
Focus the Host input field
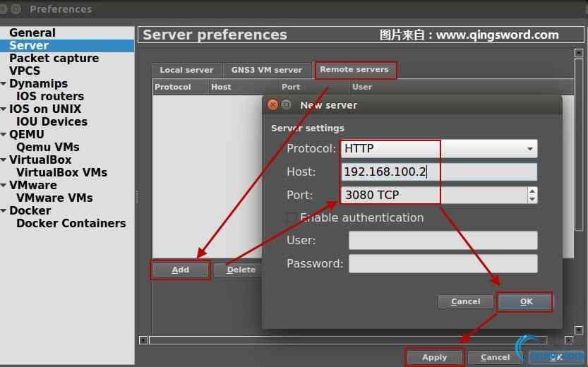(x=439, y=172)
